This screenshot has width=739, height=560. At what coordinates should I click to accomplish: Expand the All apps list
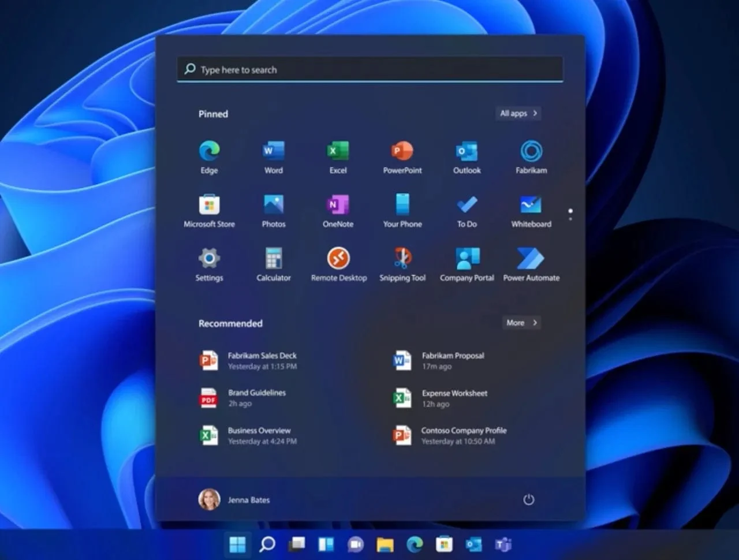coord(518,113)
